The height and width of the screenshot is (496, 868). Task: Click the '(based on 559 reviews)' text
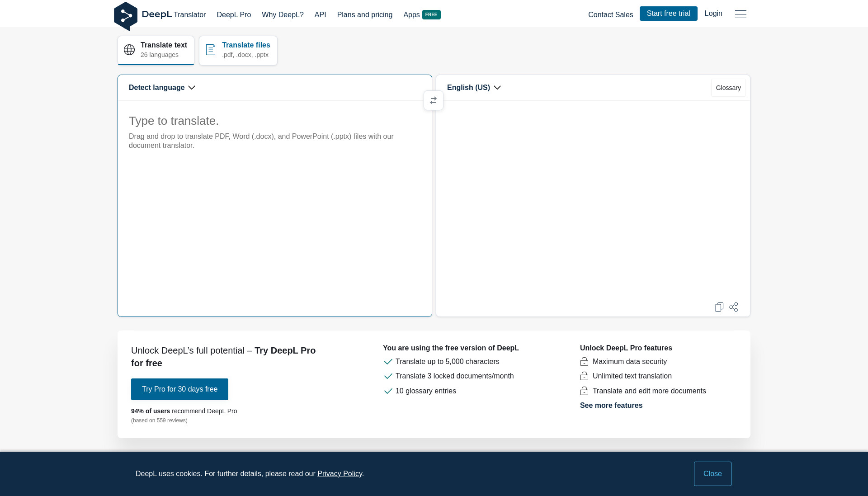click(159, 420)
